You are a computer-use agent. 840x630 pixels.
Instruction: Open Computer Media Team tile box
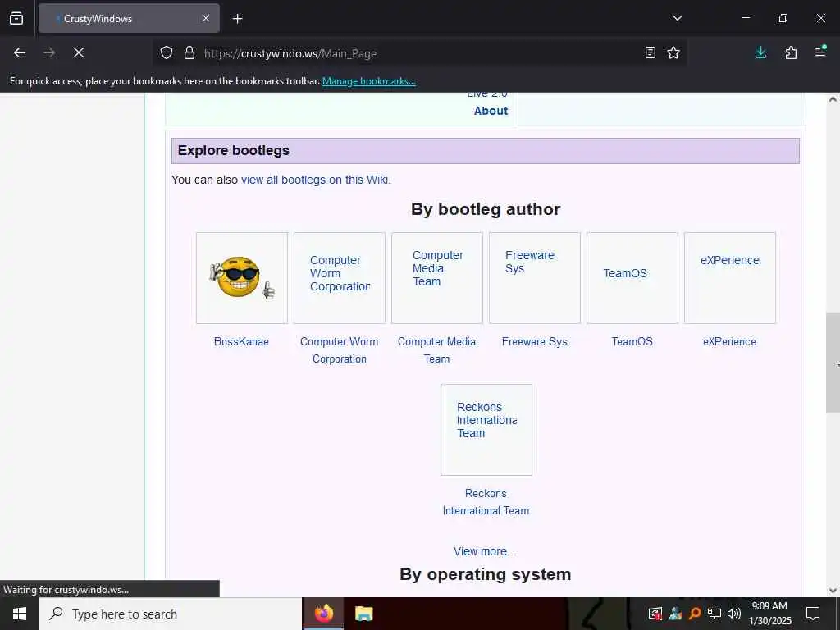click(437, 278)
